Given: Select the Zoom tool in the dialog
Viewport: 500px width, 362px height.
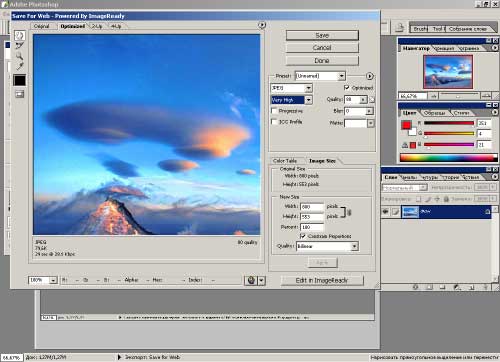Looking at the screenshot, I should tap(20, 56).
